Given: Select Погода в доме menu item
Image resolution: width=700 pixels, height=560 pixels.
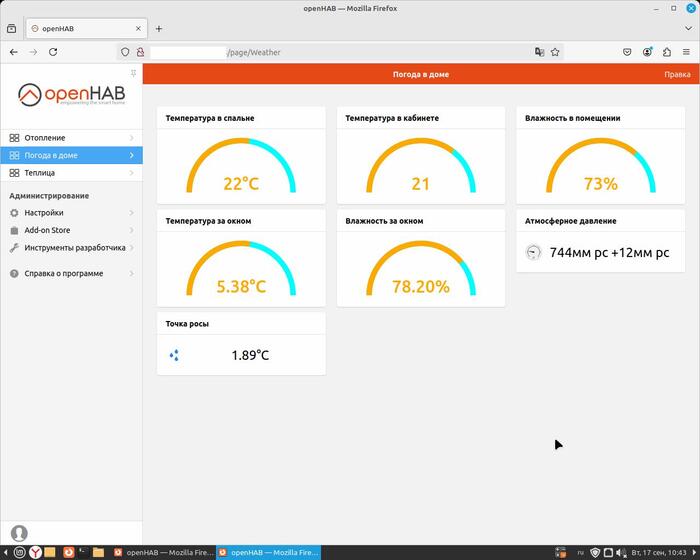Looking at the screenshot, I should point(71,155).
